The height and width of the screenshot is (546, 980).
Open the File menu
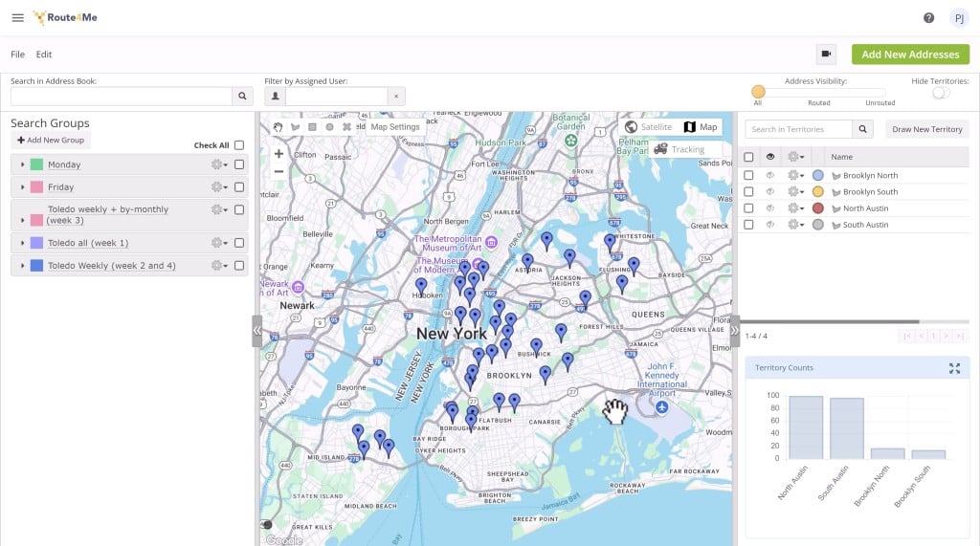coord(17,55)
